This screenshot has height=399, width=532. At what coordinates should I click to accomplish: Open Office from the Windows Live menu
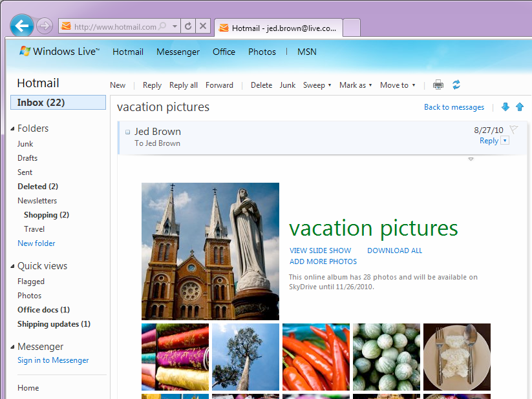[224, 52]
